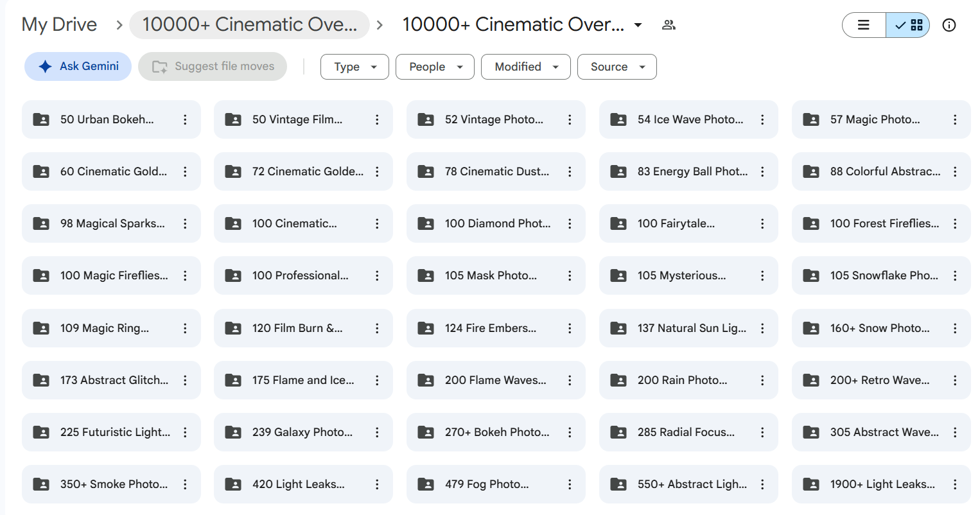Open more actions for 100 Diamond Phot folder

[x=570, y=223]
